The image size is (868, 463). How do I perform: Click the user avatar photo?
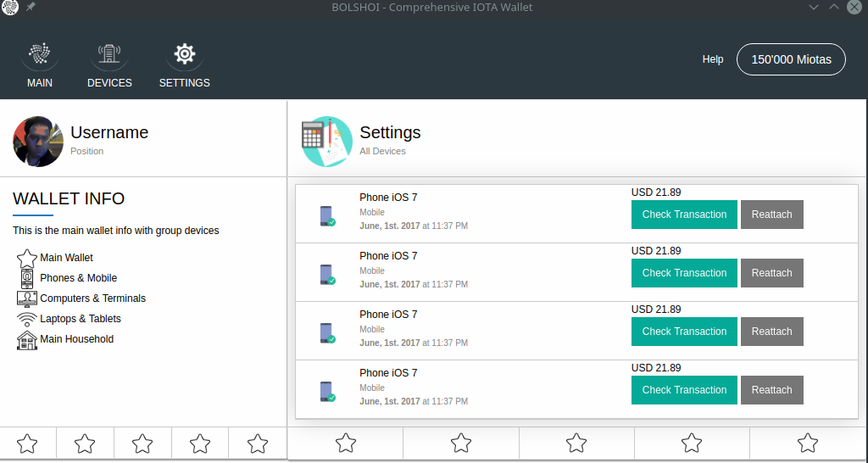(38, 142)
